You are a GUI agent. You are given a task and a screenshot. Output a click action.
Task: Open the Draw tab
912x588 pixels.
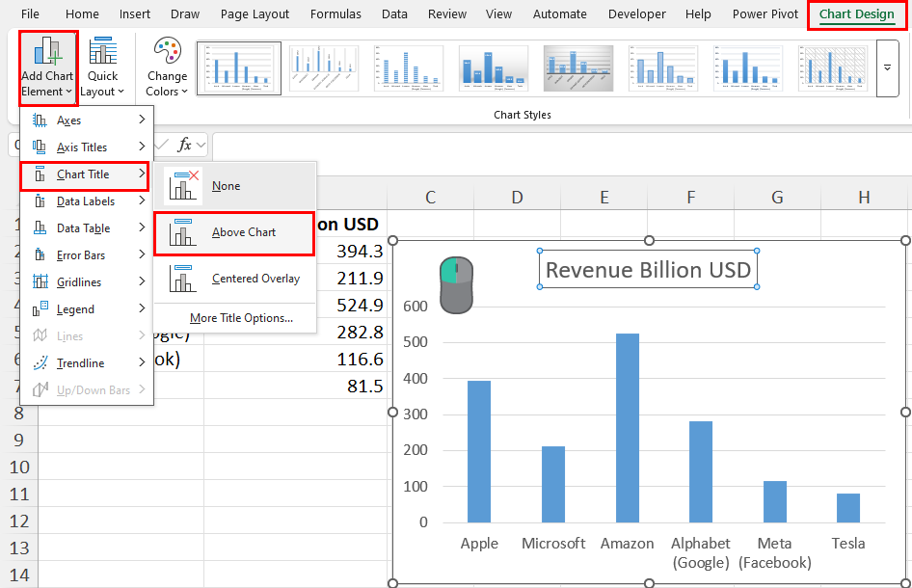click(185, 13)
